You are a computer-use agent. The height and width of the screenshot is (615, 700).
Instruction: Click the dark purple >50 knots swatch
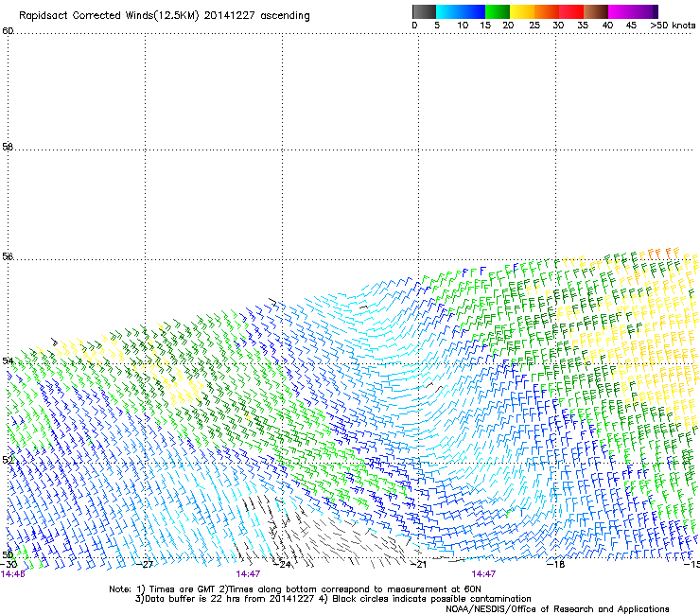[655, 11]
